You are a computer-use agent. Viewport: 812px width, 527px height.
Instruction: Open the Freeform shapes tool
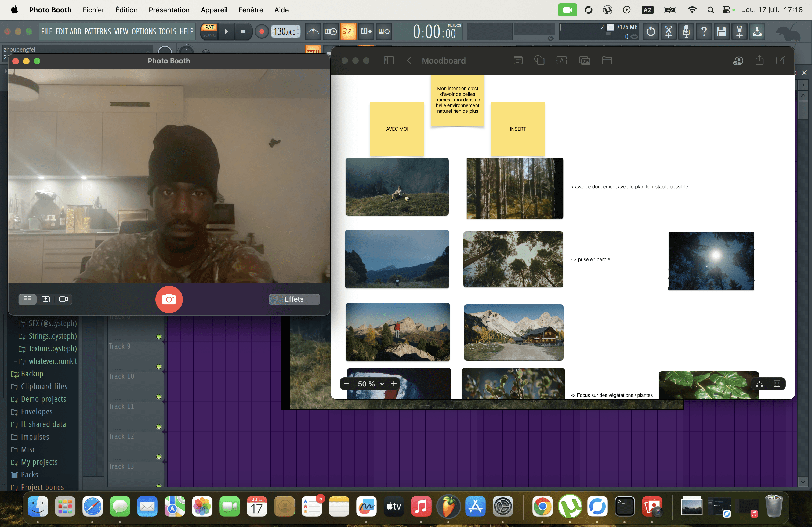pos(539,61)
